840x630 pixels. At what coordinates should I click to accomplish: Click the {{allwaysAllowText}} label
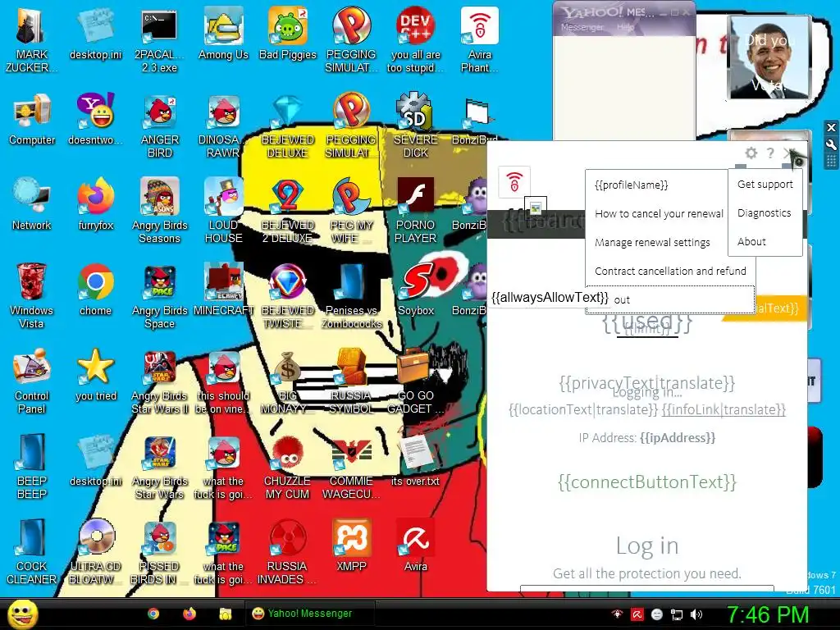click(x=550, y=297)
